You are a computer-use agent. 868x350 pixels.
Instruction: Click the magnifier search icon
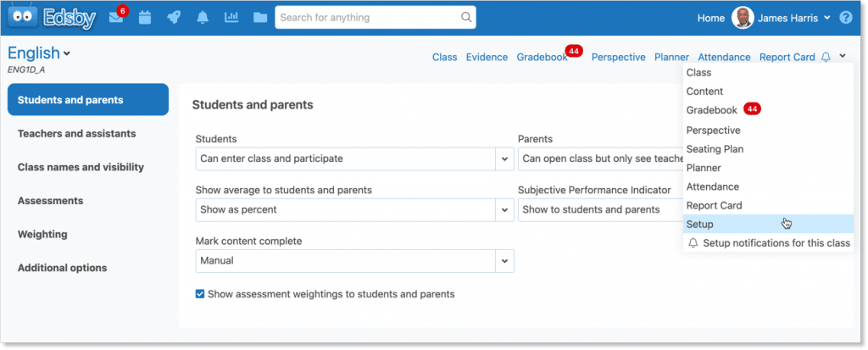pyautogui.click(x=465, y=17)
